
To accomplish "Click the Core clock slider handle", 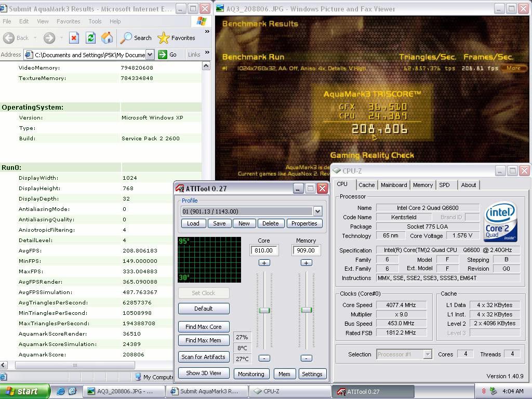I will [x=264, y=310].
